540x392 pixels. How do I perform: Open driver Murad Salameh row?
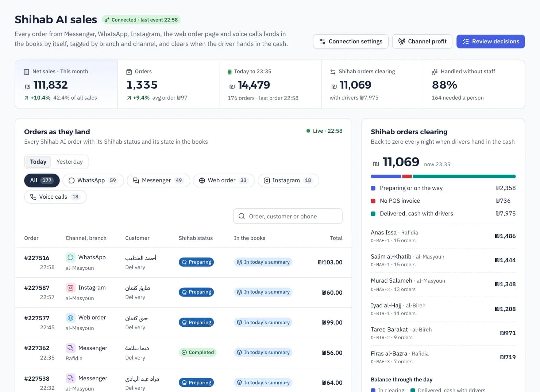[443, 284]
